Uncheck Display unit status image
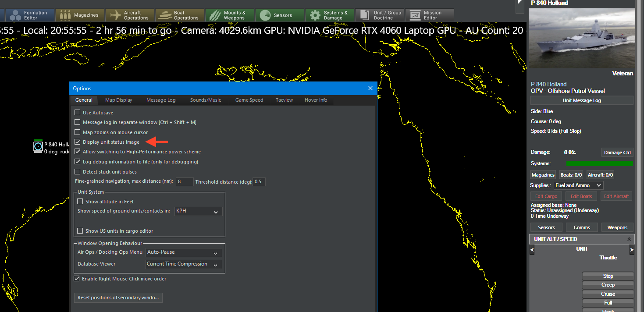The image size is (644, 312). (x=78, y=142)
